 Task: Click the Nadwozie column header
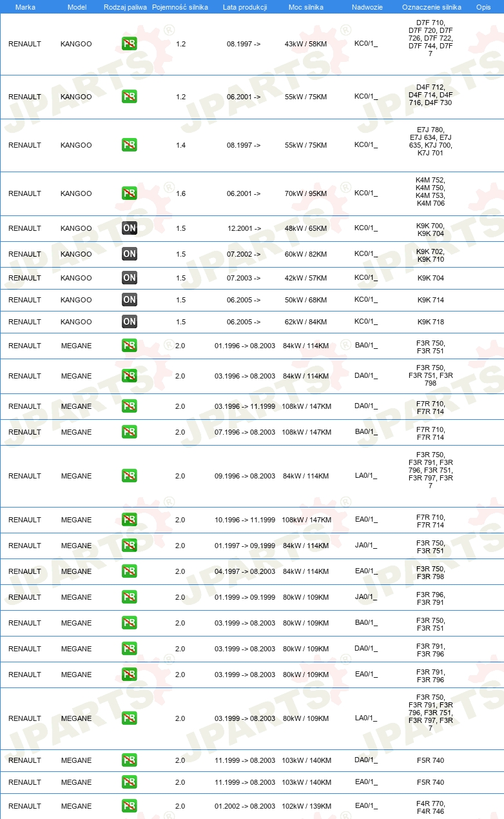(x=367, y=7)
